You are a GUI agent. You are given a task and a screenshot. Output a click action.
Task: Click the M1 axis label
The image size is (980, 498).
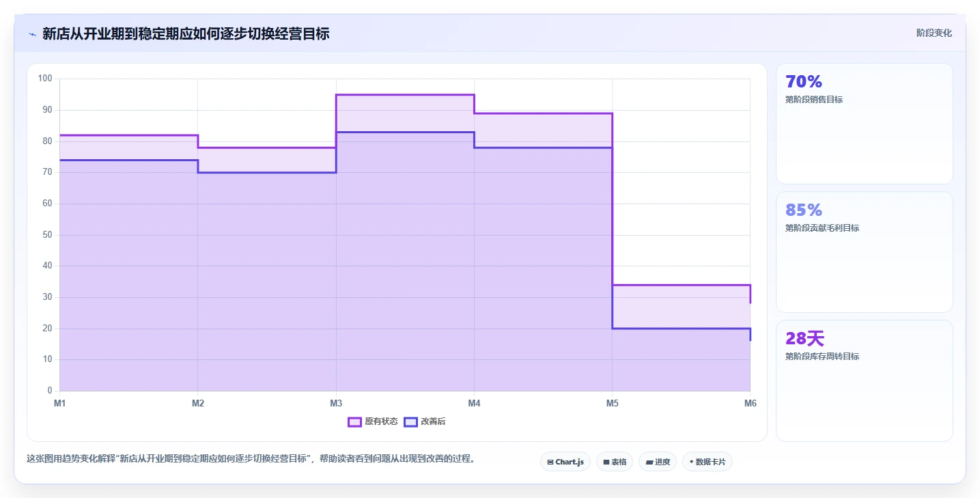tap(60, 404)
